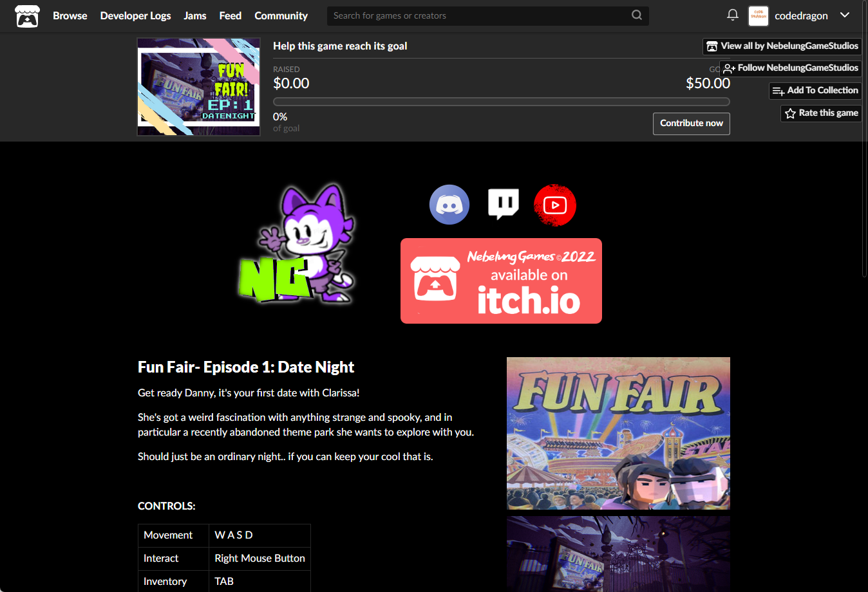Open the Discord icon link
The image size is (868, 592).
point(449,205)
